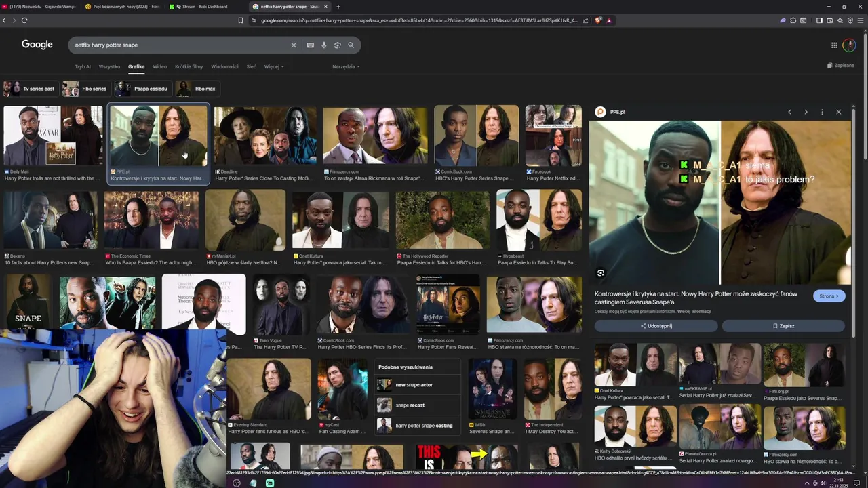
Task: Show next image in preview panel
Action: click(806, 112)
